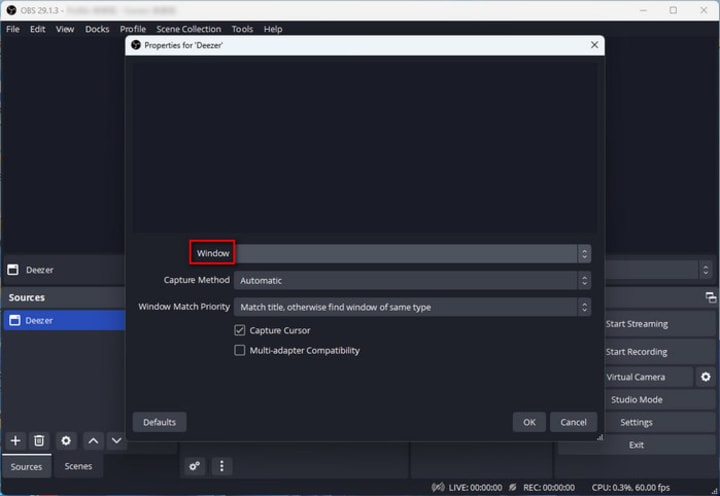This screenshot has width=720, height=496.
Task: Toggle the Capture Cursor checkbox
Action: pyautogui.click(x=240, y=330)
